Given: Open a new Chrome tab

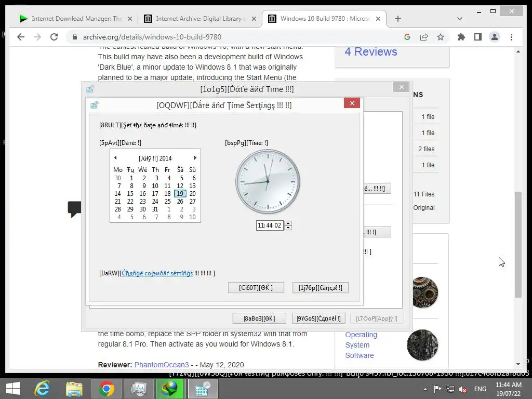Looking at the screenshot, I should pyautogui.click(x=398, y=19).
